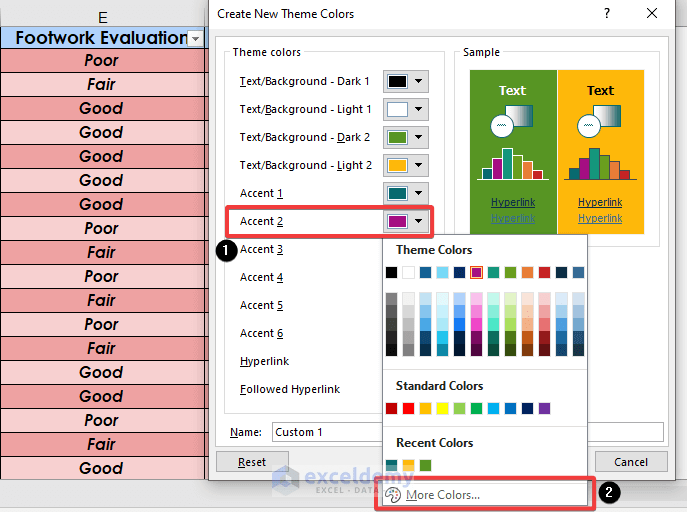Pick white in the Theme Colors row
The image size is (687, 512).
[x=408, y=272]
